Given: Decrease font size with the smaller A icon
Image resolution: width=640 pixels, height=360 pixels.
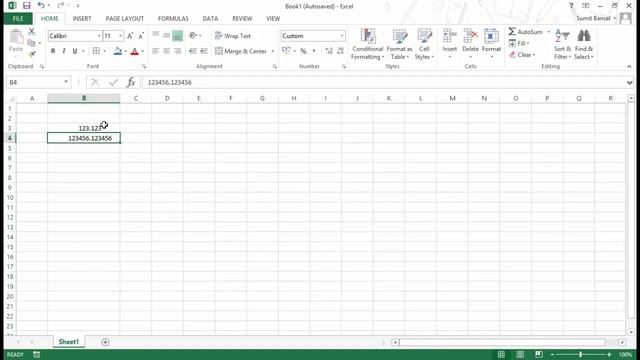Looking at the screenshot, I should click(141, 36).
